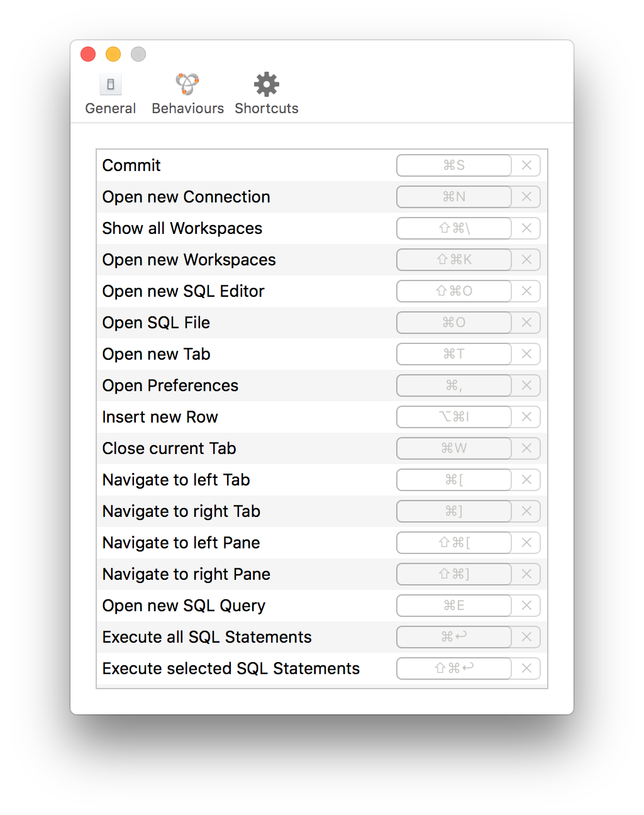Edit the Open new Tab shortcut field

[x=453, y=354]
